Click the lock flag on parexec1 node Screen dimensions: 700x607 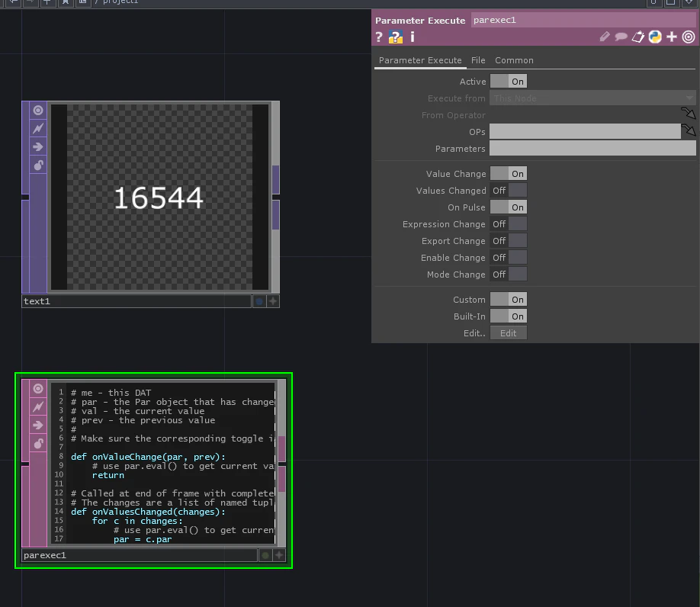coord(38,444)
